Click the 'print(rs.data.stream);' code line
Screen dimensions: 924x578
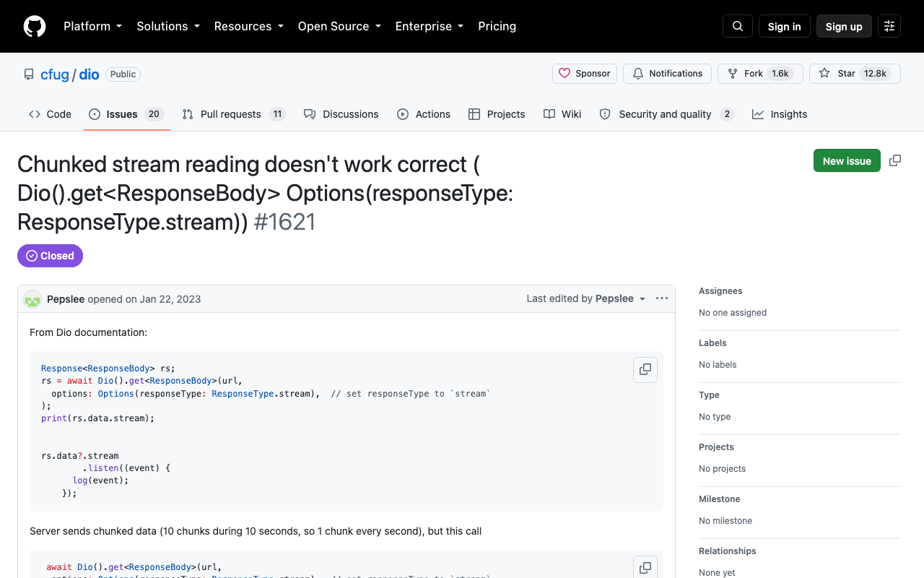[98, 418]
